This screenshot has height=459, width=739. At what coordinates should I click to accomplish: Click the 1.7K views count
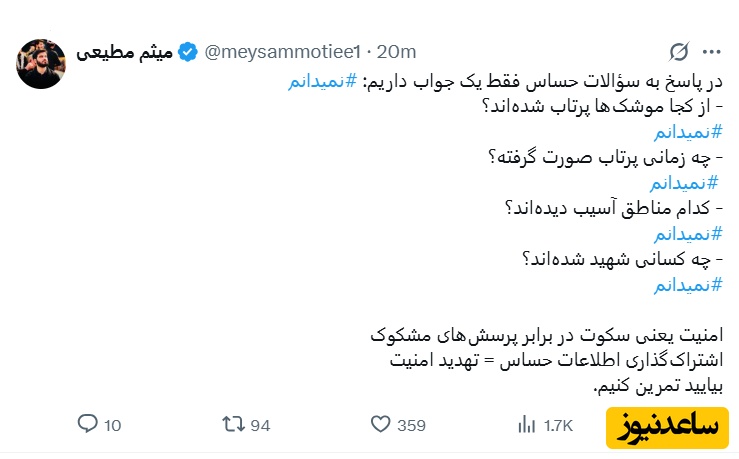[558, 425]
